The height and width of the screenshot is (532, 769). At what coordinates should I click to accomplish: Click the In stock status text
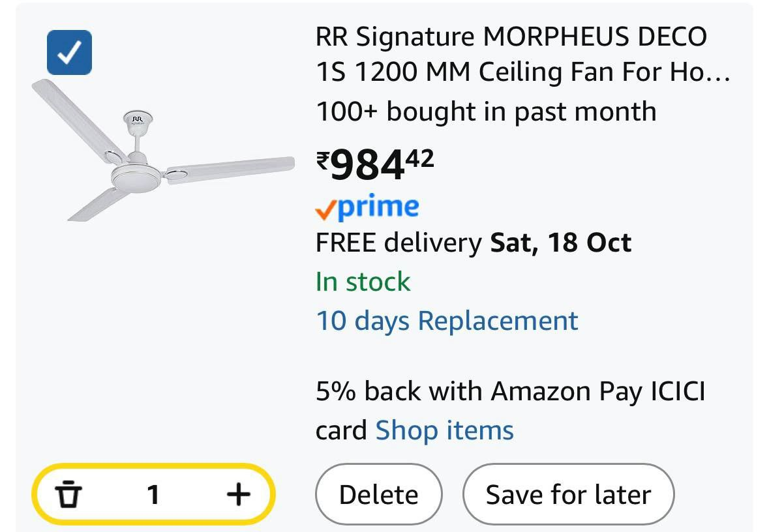pyautogui.click(x=363, y=282)
